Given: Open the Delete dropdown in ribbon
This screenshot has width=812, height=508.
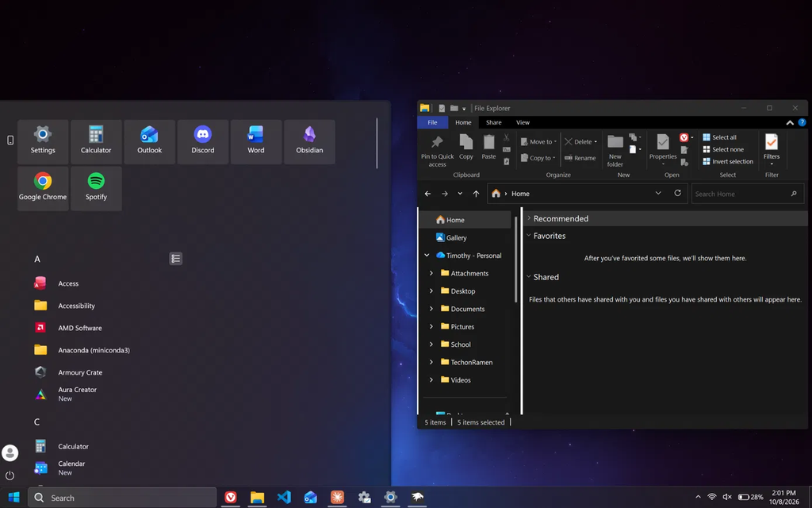Looking at the screenshot, I should 596,142.
